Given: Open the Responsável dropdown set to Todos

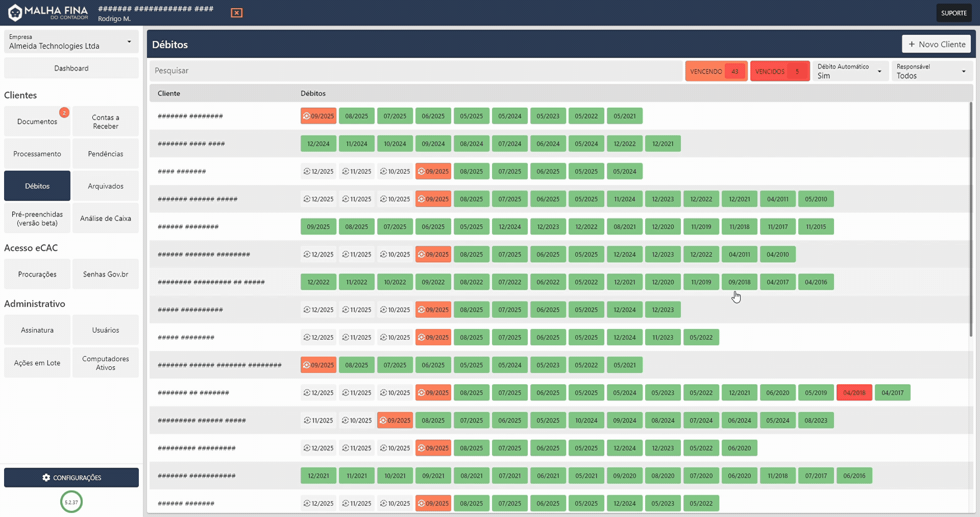Looking at the screenshot, I should (931, 72).
